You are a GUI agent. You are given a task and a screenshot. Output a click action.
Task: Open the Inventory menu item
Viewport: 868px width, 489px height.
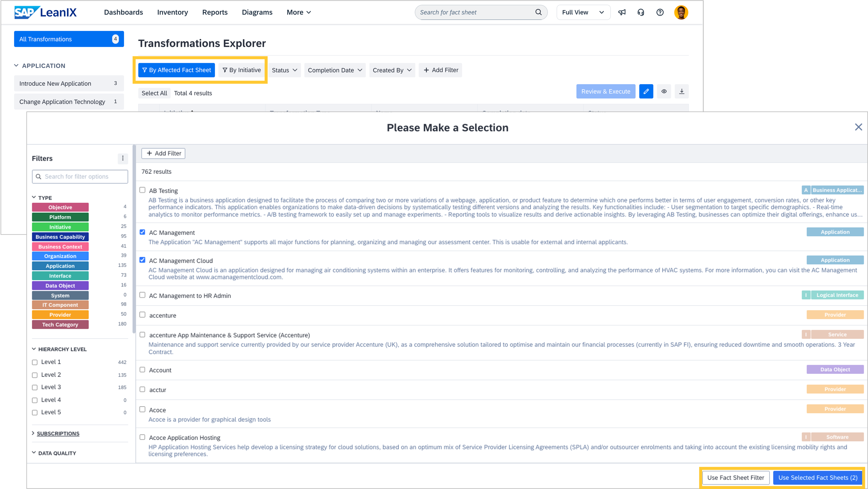click(x=172, y=12)
